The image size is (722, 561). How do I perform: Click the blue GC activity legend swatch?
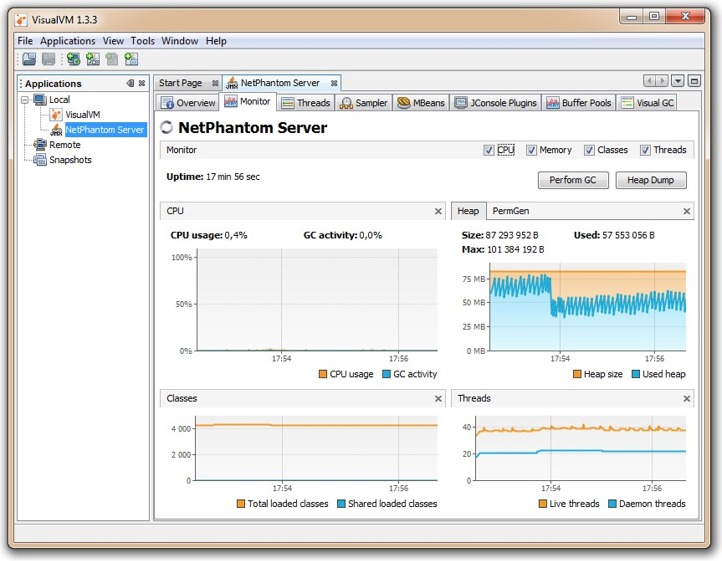tap(386, 374)
